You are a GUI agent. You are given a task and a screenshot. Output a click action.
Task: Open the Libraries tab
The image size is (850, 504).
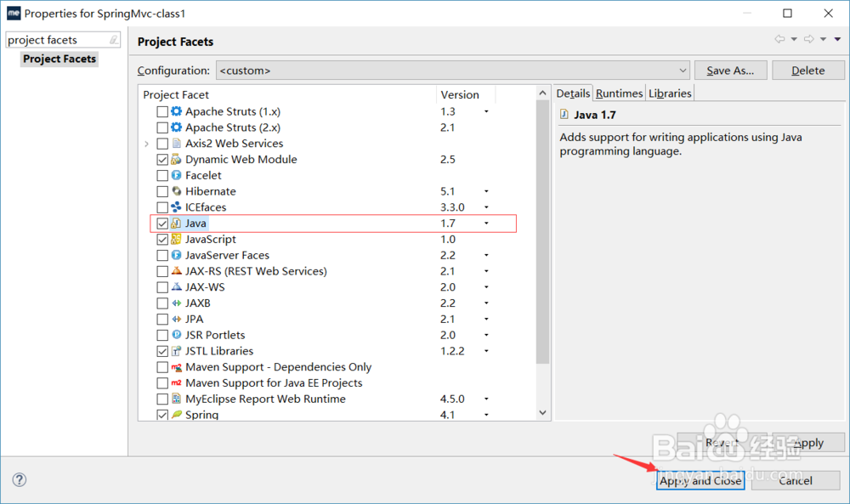pyautogui.click(x=670, y=93)
